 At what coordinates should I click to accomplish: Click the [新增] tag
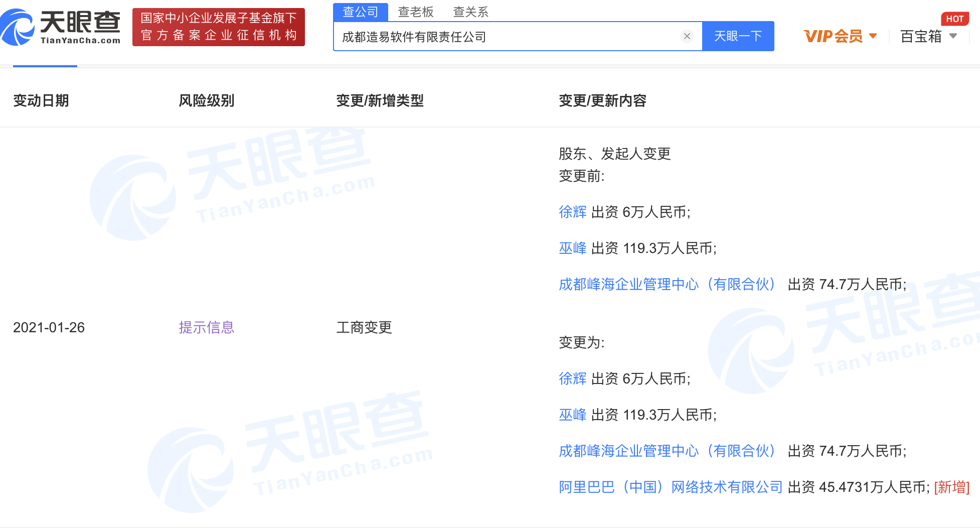[952, 487]
